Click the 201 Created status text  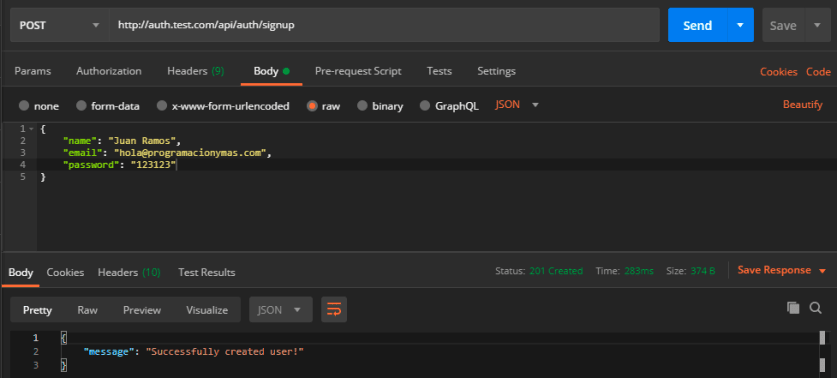point(556,271)
